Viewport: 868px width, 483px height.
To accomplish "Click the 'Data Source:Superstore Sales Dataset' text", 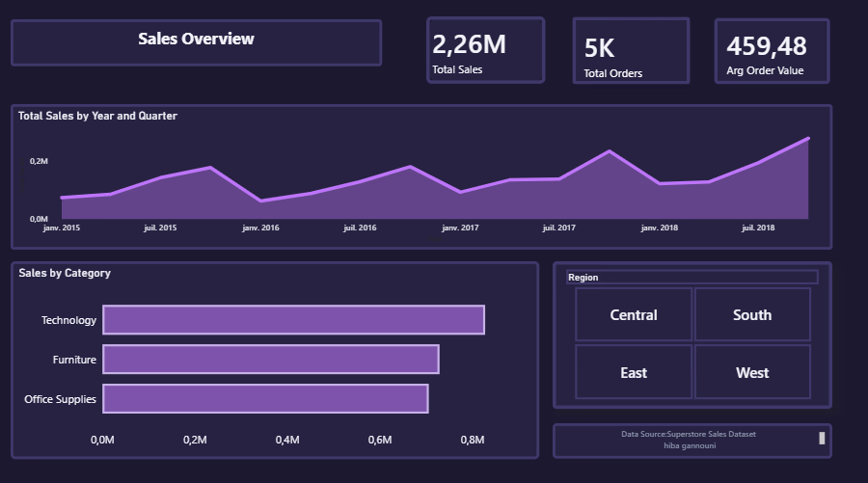I will (x=688, y=434).
